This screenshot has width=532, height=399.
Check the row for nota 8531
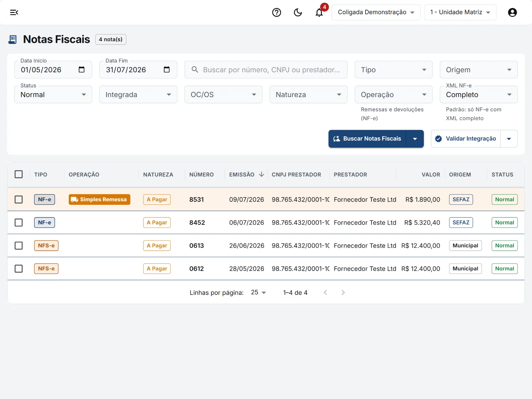(19, 199)
